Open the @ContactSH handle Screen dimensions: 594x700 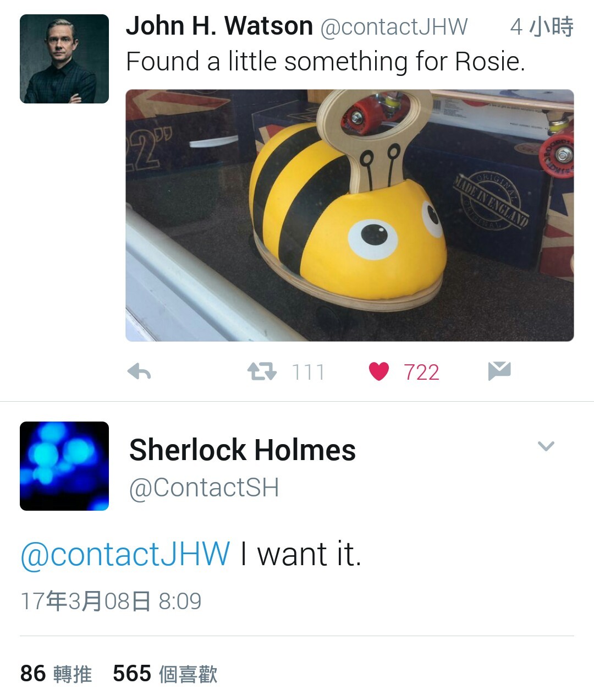[x=204, y=488]
